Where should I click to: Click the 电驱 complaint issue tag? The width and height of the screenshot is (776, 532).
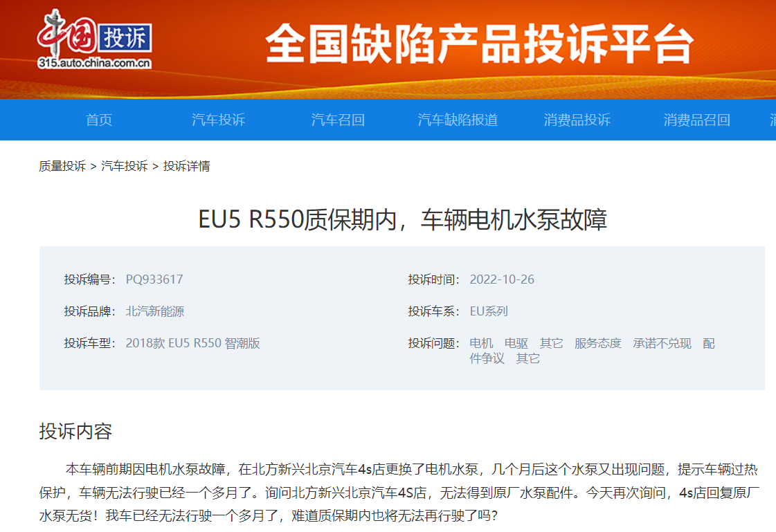pos(516,343)
